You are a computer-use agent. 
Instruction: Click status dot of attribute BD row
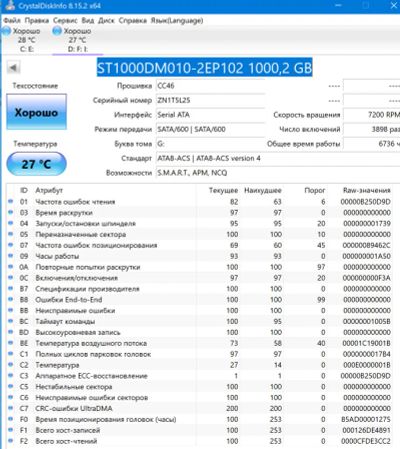[x=10, y=332]
